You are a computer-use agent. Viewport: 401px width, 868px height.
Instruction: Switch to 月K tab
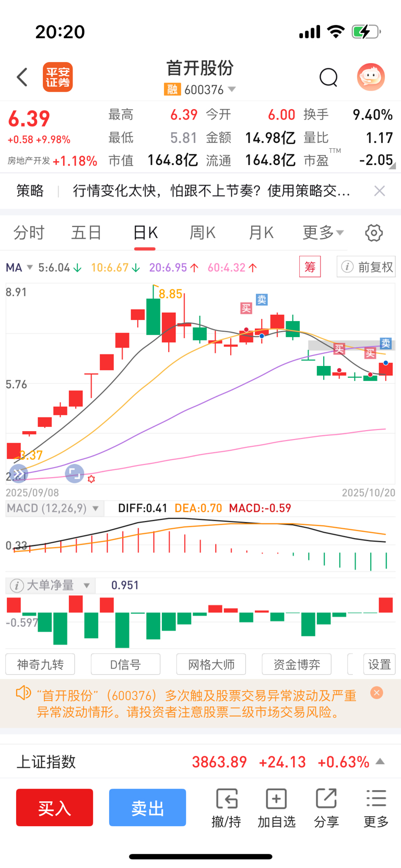click(x=261, y=233)
